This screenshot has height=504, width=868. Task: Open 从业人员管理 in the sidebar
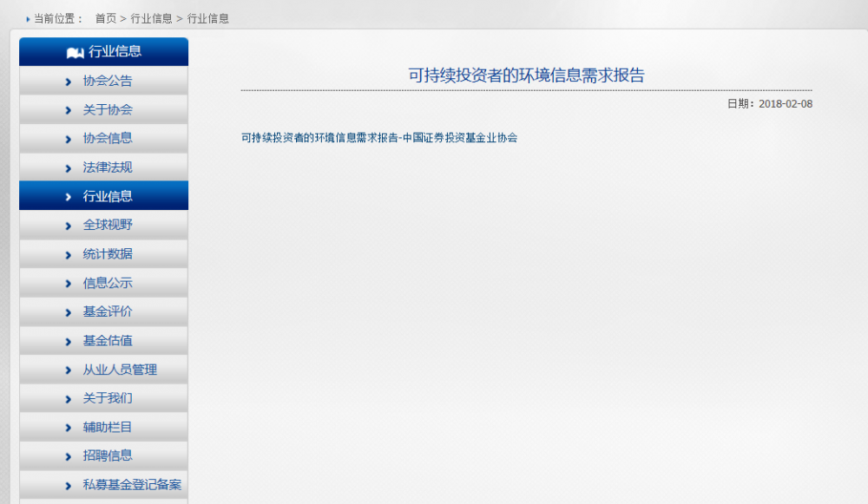click(103, 369)
